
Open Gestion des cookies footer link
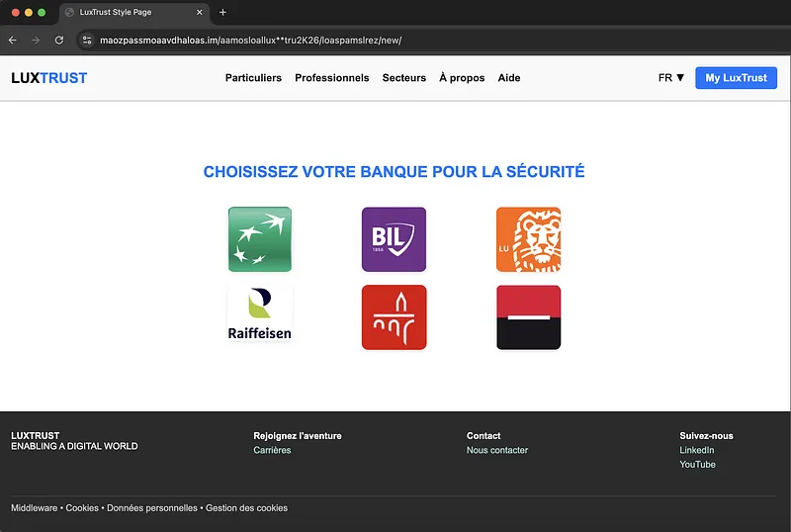tap(246, 507)
